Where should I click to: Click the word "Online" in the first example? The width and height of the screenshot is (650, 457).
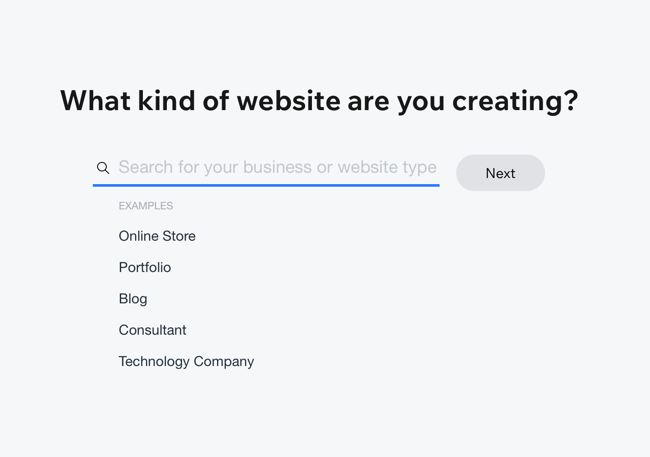(x=138, y=236)
